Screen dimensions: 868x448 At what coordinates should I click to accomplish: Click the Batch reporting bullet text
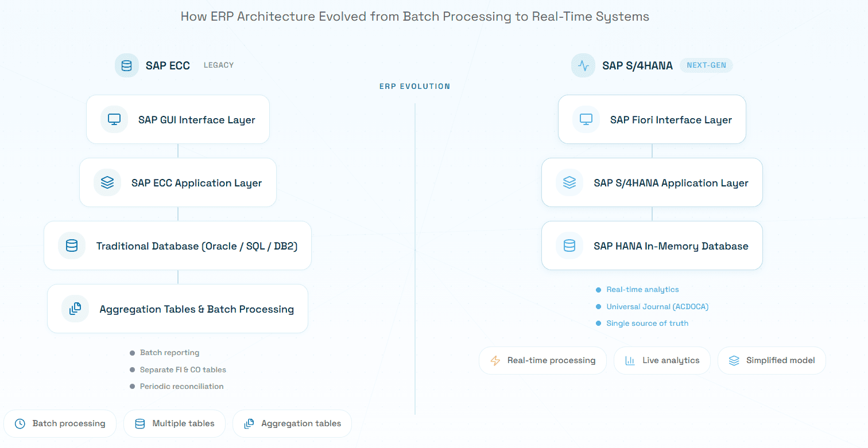[170, 353]
